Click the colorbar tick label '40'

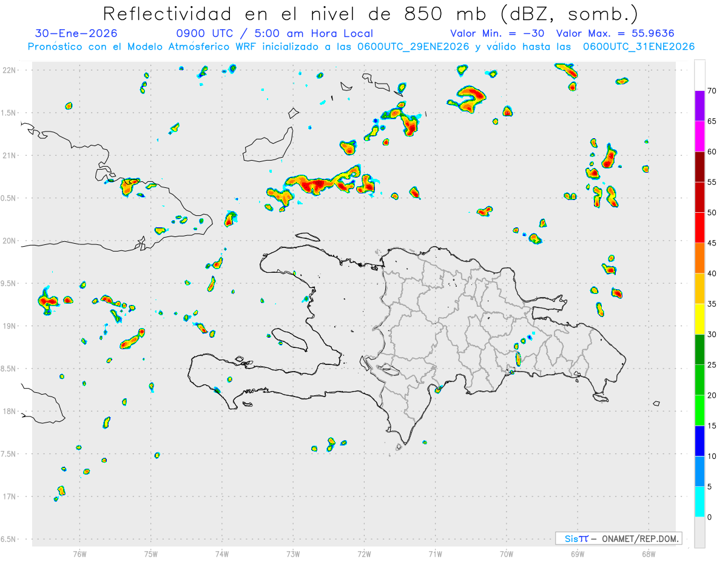pyautogui.click(x=712, y=273)
